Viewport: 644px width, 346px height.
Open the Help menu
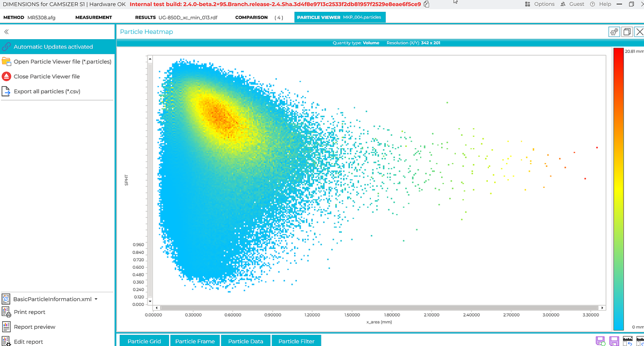601,4
